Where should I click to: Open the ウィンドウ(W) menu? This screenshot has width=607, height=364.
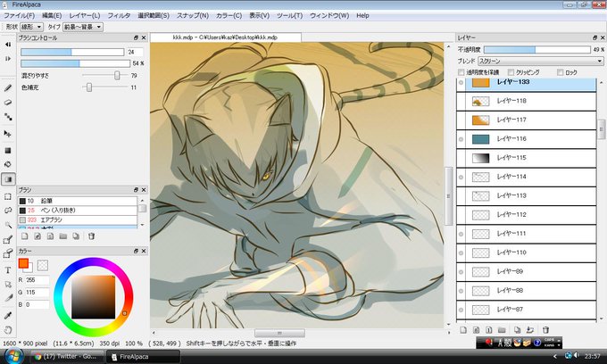click(x=329, y=15)
